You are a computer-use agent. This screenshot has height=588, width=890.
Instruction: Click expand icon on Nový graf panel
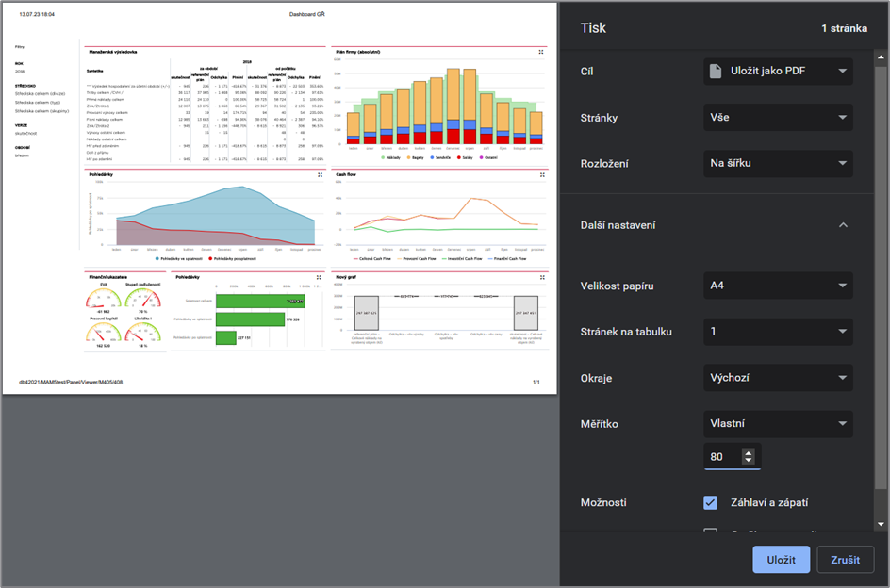click(542, 278)
